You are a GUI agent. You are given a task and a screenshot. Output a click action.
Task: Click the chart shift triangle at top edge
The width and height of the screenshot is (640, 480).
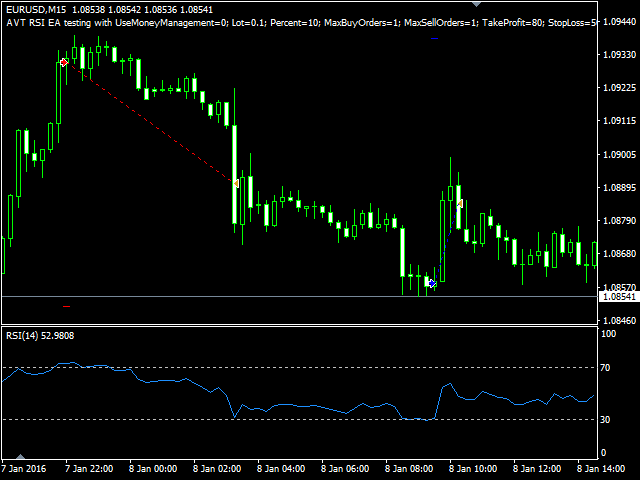476,4
